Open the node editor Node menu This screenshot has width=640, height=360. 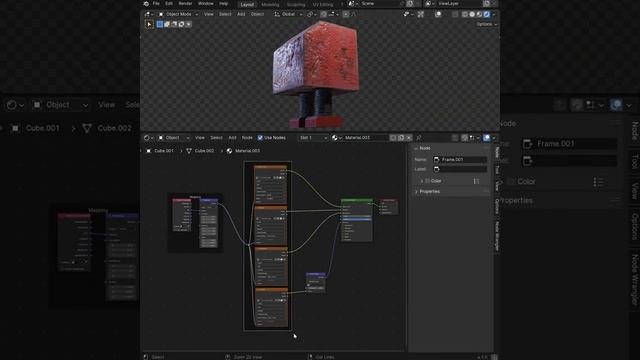(247, 138)
